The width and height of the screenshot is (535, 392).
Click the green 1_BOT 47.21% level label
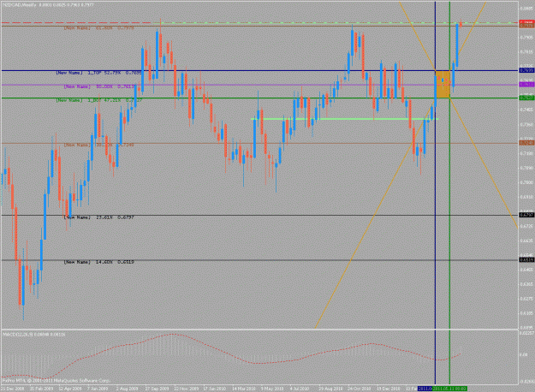click(x=99, y=100)
